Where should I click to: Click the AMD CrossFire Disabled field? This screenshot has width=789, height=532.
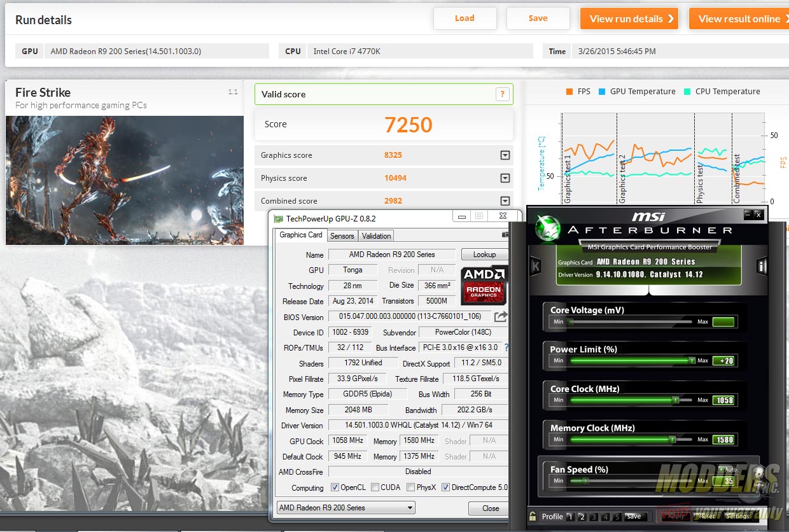418,472
